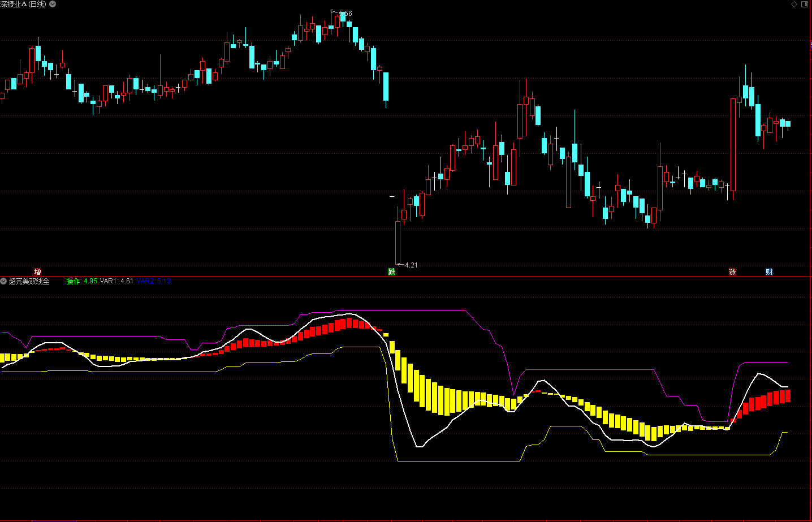Click the 超完美双线全 indicator name
The image size is (812, 522).
coord(29,281)
